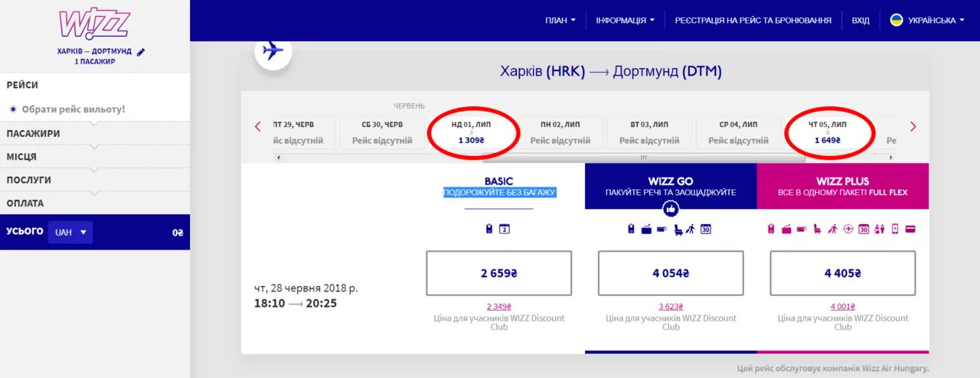The height and width of the screenshot is (378, 980).
Task: Click the WIZZ PLUS refund card icon
Action: [910, 228]
